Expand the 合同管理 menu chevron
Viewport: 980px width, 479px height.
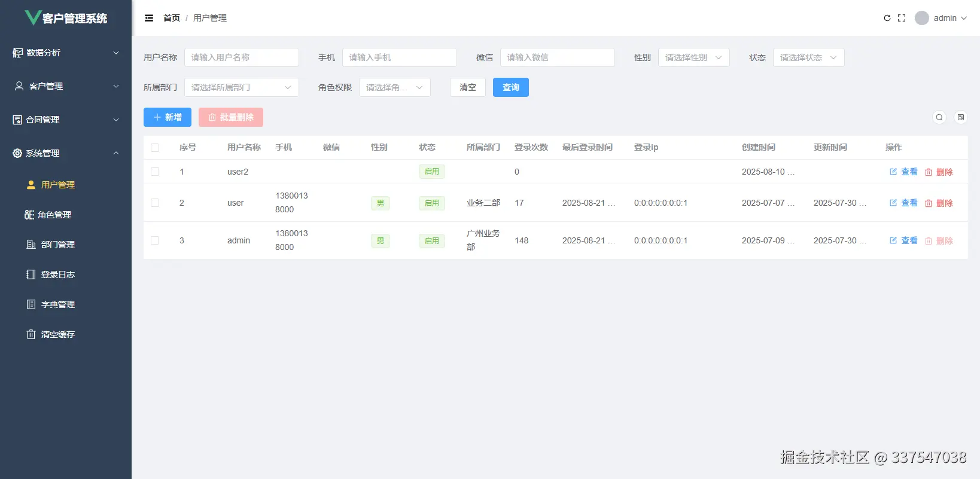click(x=116, y=120)
